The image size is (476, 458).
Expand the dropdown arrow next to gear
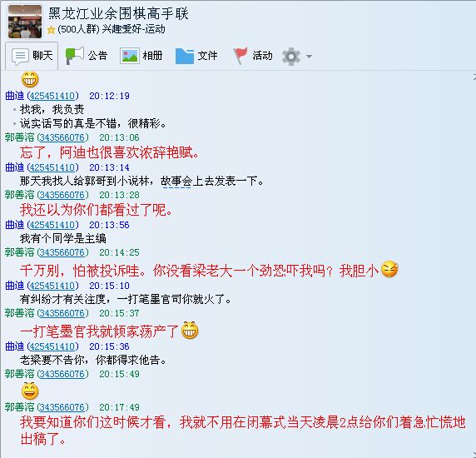point(309,57)
